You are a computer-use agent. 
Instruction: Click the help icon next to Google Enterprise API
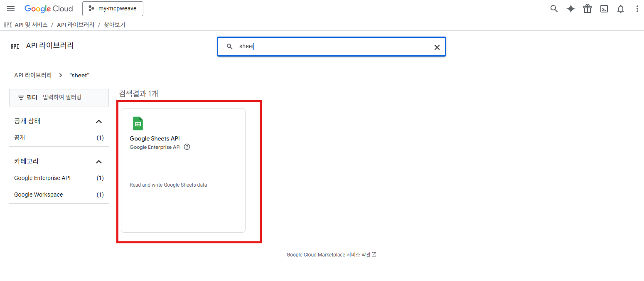click(x=187, y=147)
